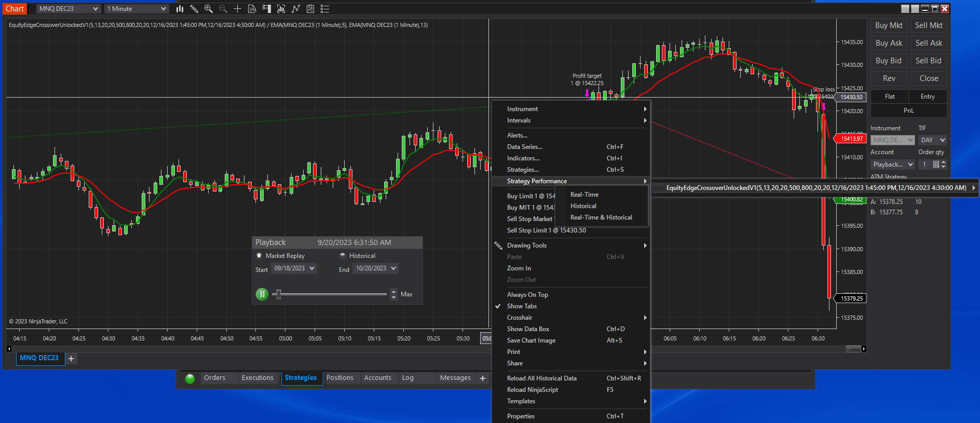980x423 pixels.
Task: Open the 1 Minute interval dropdown
Action: coord(137,9)
